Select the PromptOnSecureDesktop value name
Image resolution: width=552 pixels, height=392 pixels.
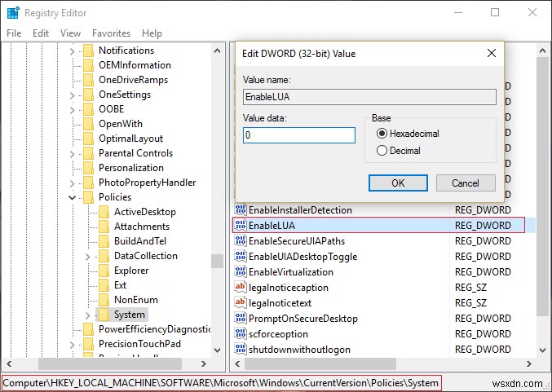pos(303,319)
